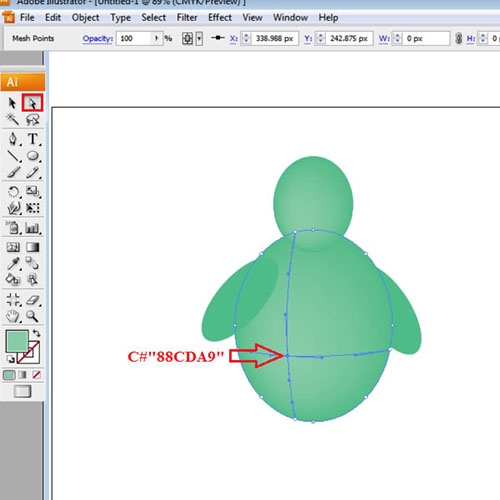Open the Window menu
The height and width of the screenshot is (500, 500).
pyautogui.click(x=290, y=17)
